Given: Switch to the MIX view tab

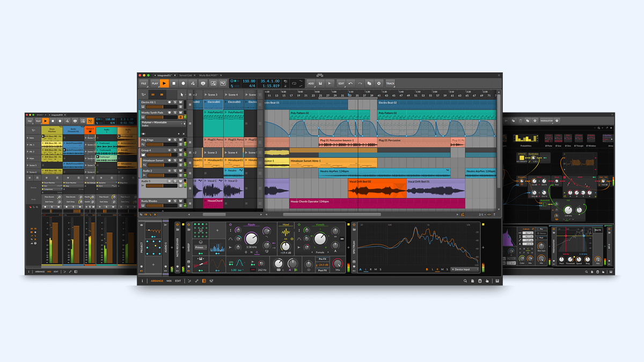Looking at the screenshot, I should point(169,281).
